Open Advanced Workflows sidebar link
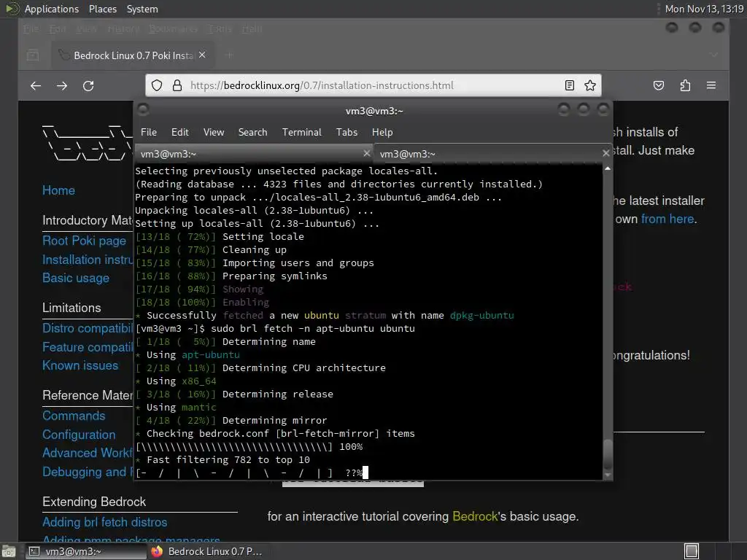 pyautogui.click(x=88, y=453)
